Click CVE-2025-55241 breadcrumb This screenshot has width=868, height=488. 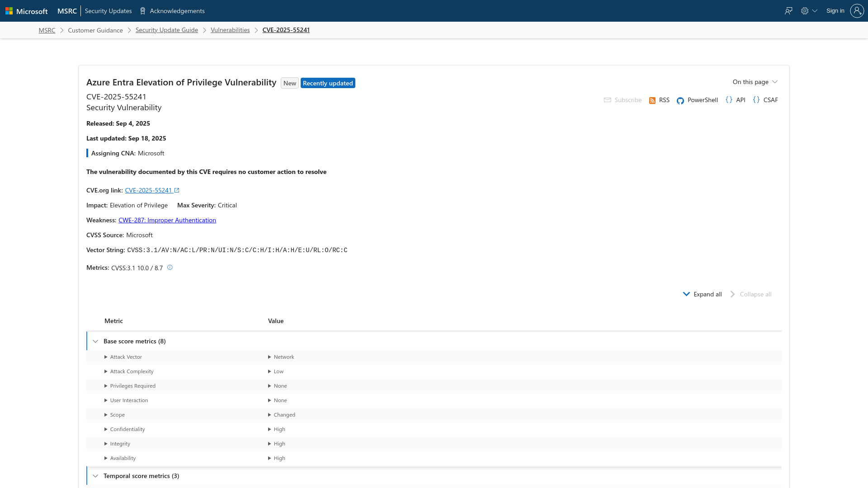click(x=286, y=30)
